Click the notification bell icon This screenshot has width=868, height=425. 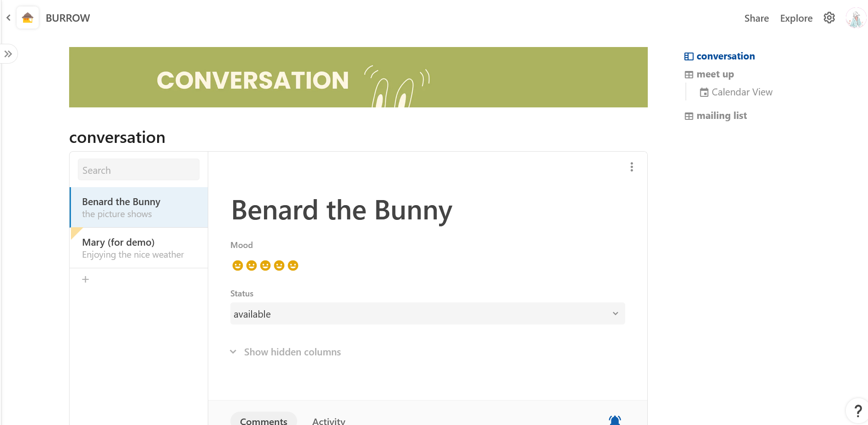615,420
